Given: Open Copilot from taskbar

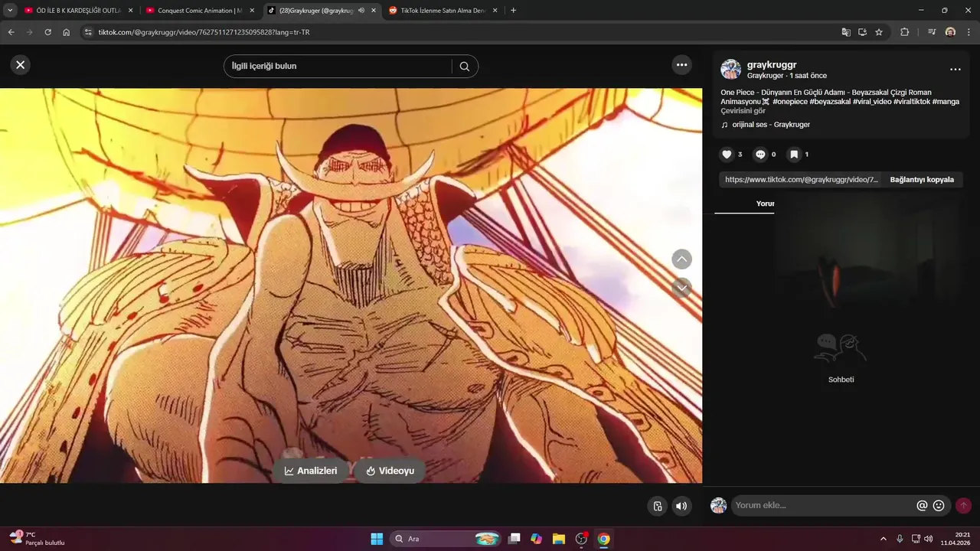Looking at the screenshot, I should [x=537, y=539].
